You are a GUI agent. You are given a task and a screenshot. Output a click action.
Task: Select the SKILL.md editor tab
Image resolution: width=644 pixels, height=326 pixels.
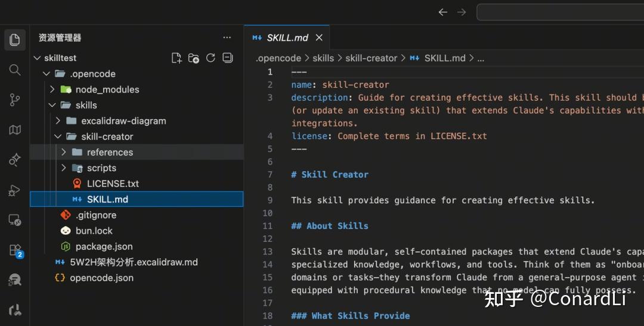pyautogui.click(x=287, y=38)
